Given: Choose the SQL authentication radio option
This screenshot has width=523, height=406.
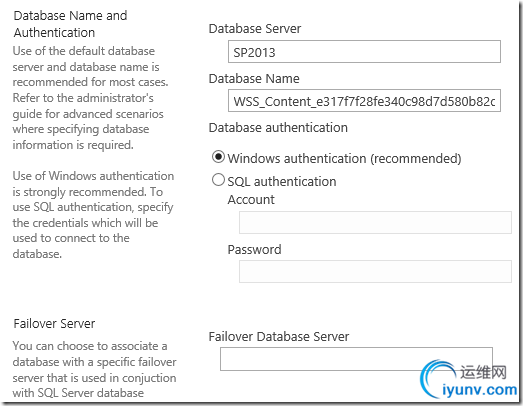Looking at the screenshot, I should click(218, 180).
